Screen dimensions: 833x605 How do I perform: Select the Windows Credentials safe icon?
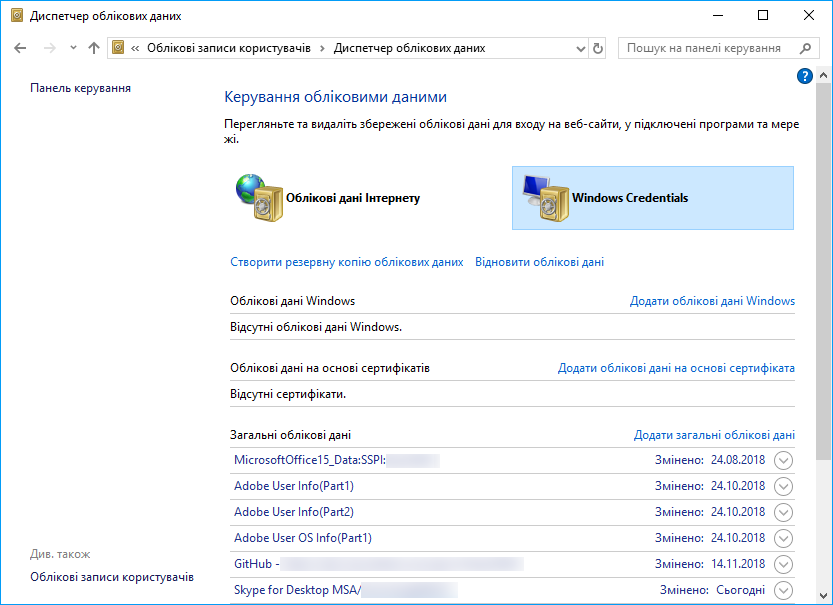[x=542, y=198]
